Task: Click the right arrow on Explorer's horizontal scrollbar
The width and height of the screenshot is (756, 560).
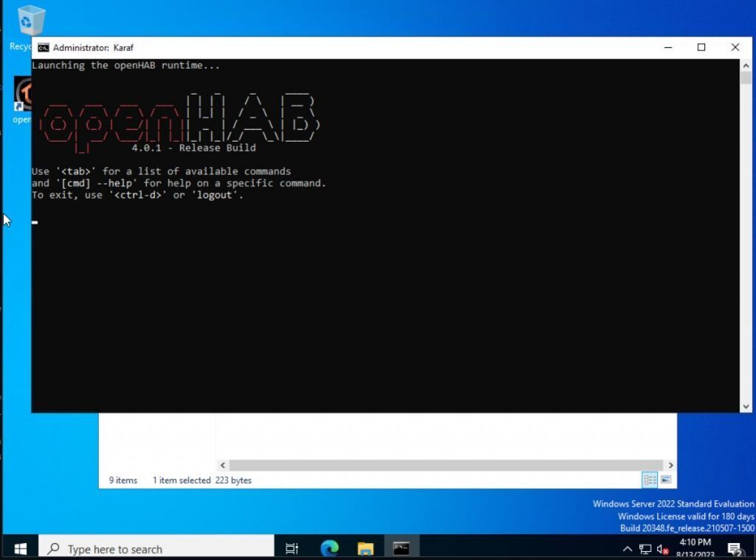Action: point(670,466)
